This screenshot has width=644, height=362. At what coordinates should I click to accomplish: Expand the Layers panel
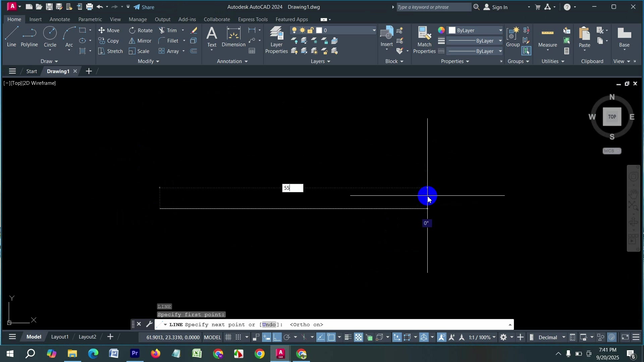coord(320,61)
